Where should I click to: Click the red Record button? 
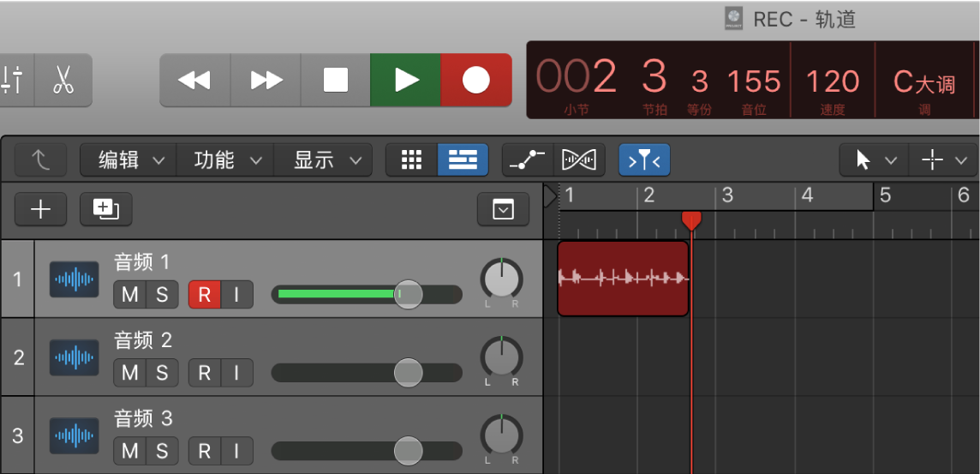pos(476,80)
